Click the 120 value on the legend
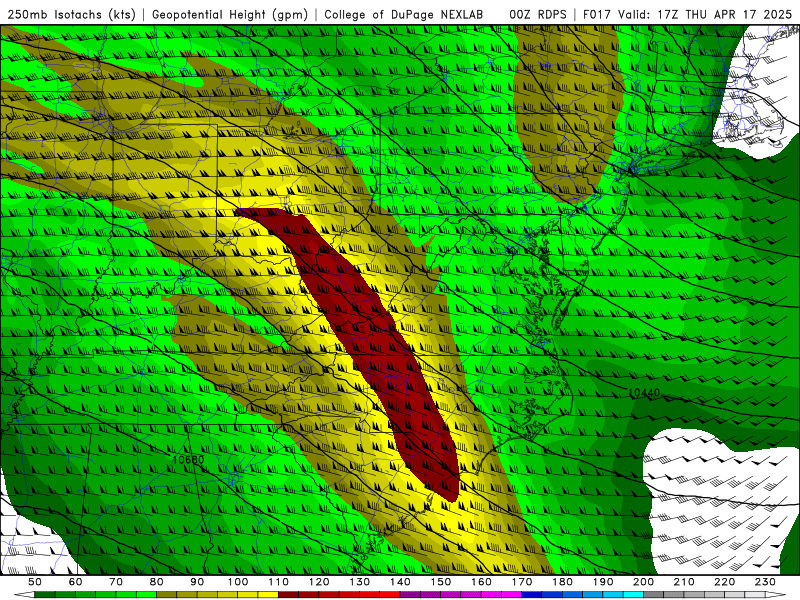Image resolution: width=800 pixels, height=600 pixels. 319,582
